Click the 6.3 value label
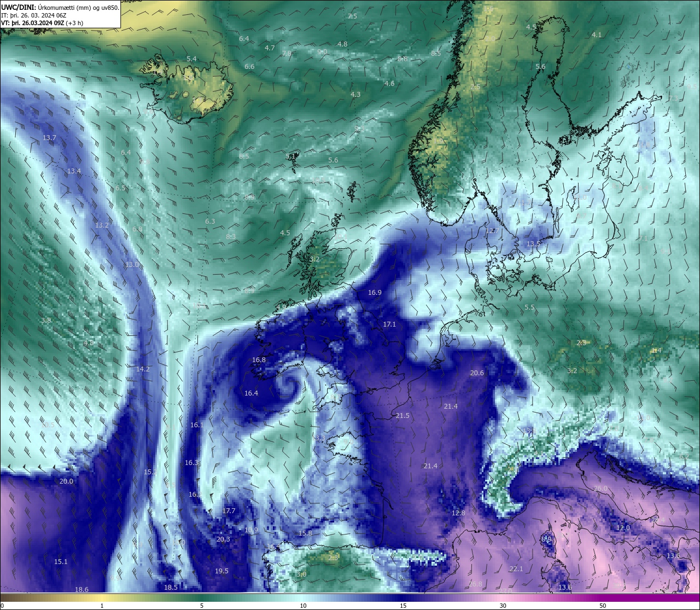 [x=210, y=222]
